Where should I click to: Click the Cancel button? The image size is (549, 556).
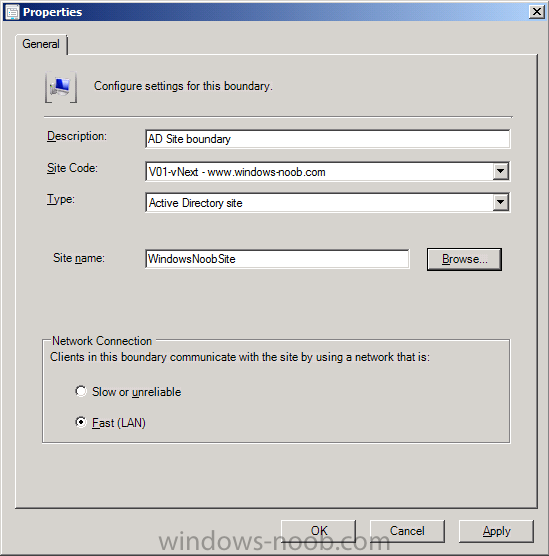pos(407,531)
